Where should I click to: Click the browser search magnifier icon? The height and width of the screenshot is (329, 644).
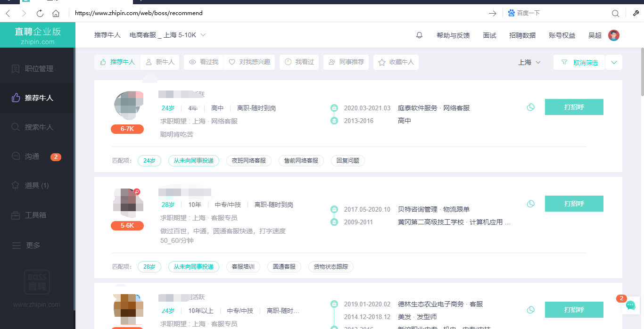[615, 13]
